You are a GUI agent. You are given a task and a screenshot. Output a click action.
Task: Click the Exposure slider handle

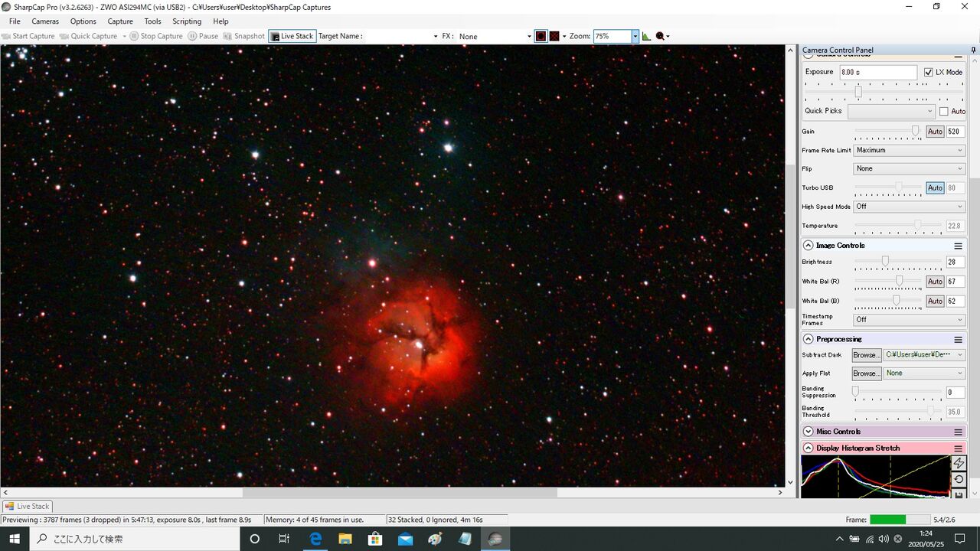(x=858, y=92)
